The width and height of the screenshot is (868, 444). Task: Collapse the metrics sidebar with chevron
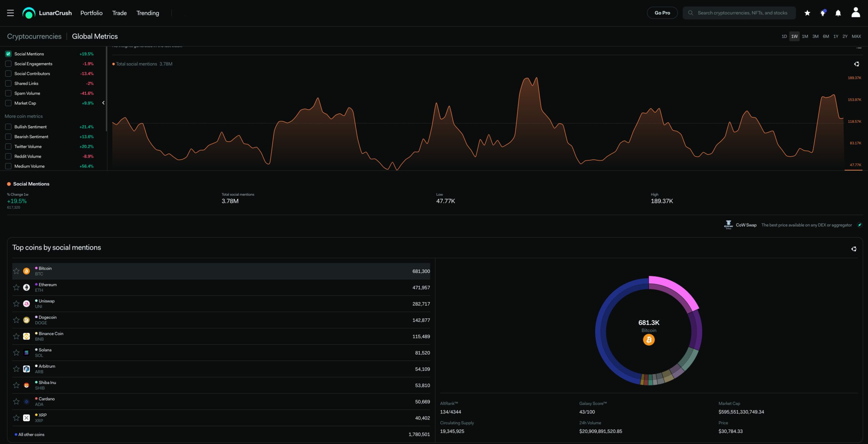tap(103, 103)
